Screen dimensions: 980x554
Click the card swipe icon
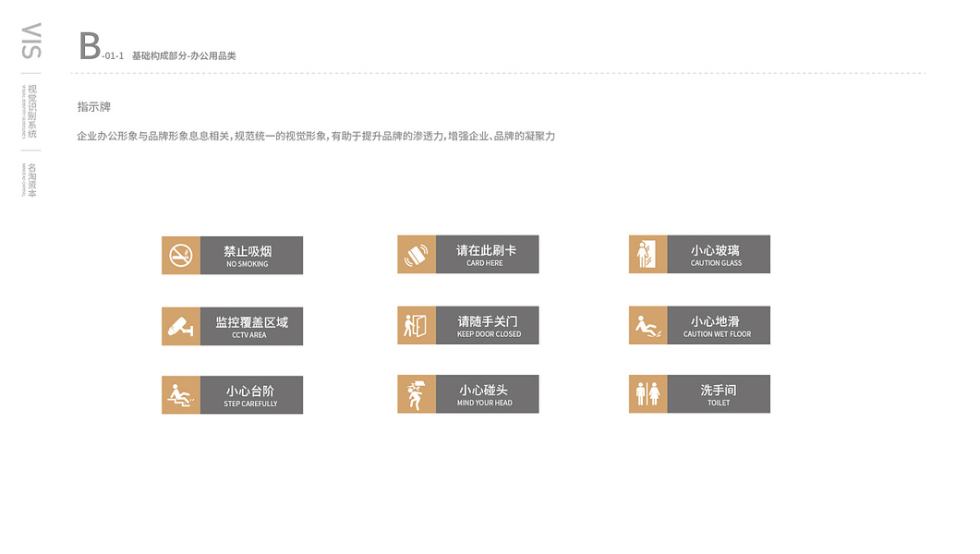click(417, 254)
